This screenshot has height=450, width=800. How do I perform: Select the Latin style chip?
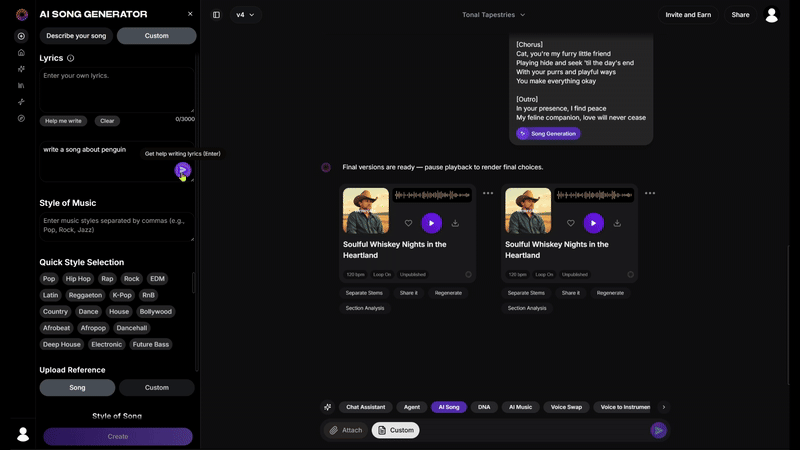(x=51, y=295)
